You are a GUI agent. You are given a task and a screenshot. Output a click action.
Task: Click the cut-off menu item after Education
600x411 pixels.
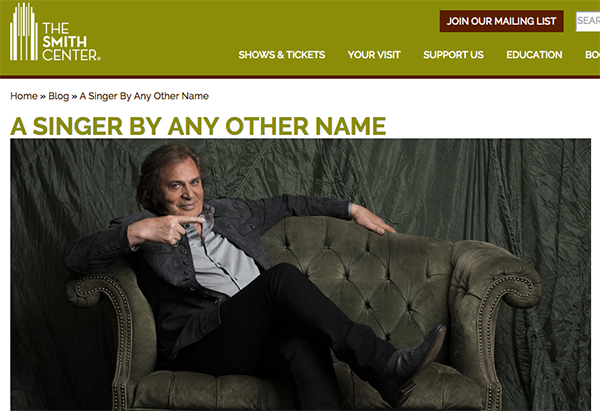pyautogui.click(x=592, y=55)
